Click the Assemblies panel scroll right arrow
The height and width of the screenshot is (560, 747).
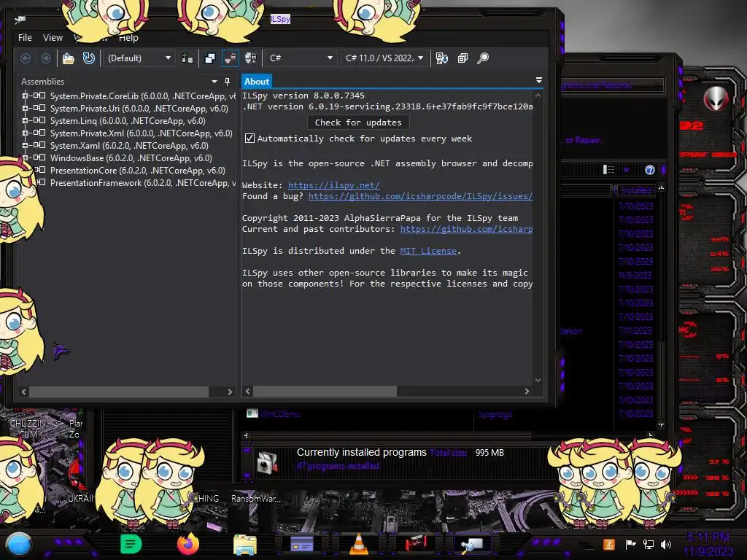[230, 392]
